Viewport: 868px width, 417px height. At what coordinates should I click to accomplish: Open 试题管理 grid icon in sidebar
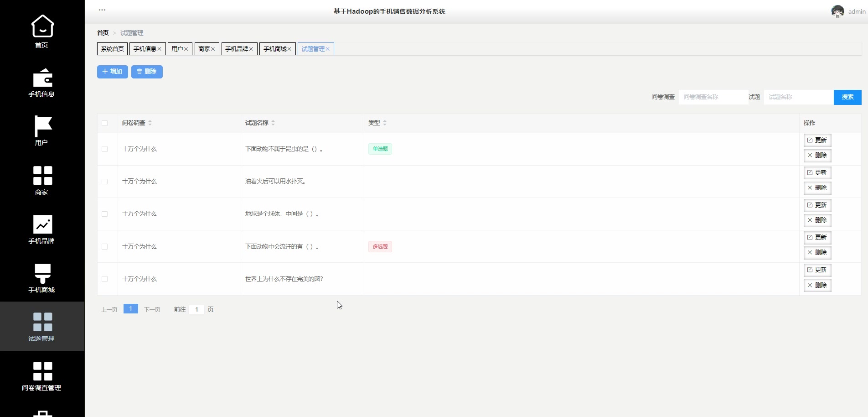[x=42, y=322]
